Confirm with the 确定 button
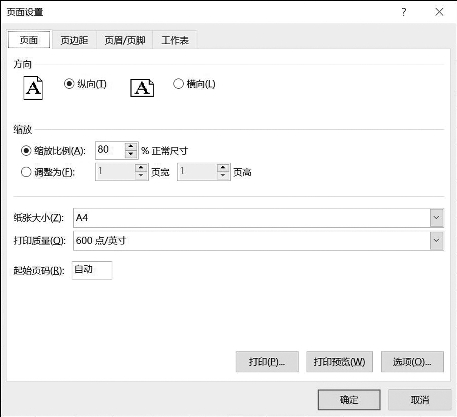Viewport: 457px width, 417px height. [x=349, y=400]
